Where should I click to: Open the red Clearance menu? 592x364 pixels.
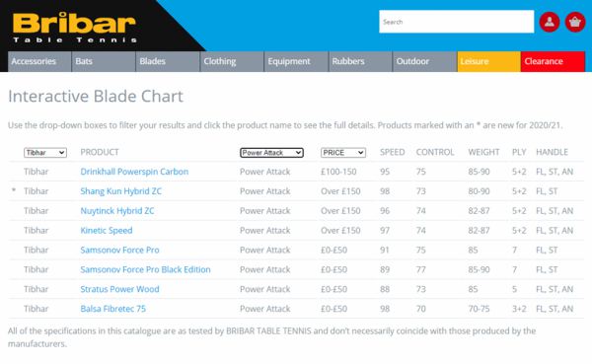click(553, 61)
